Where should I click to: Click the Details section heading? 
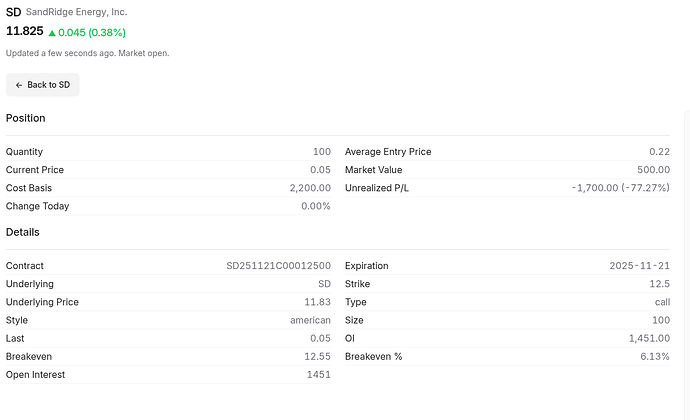click(x=22, y=232)
